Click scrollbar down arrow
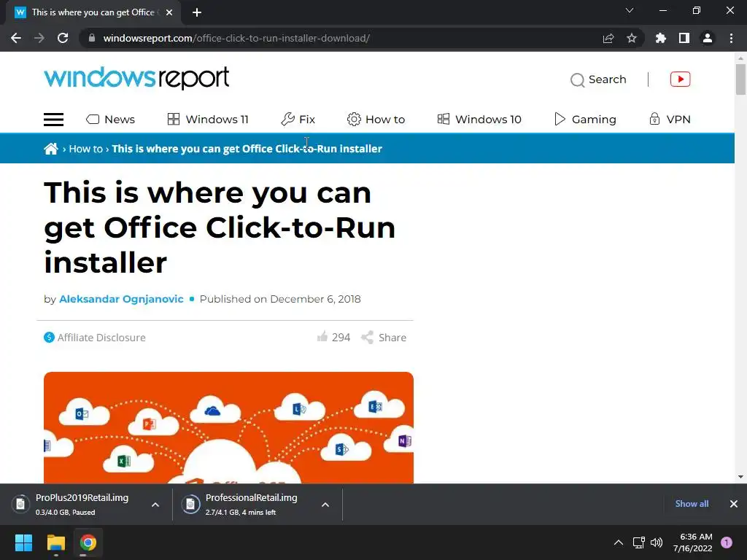Screen dimensions: 747x560 [740, 477]
